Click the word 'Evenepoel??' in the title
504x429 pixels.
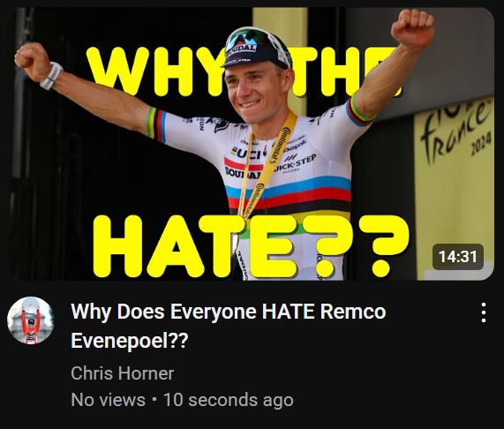click(129, 341)
